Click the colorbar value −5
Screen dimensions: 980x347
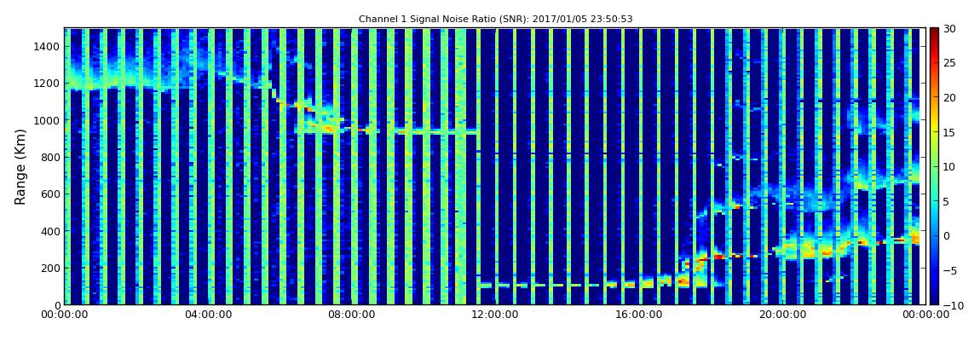click(x=948, y=270)
